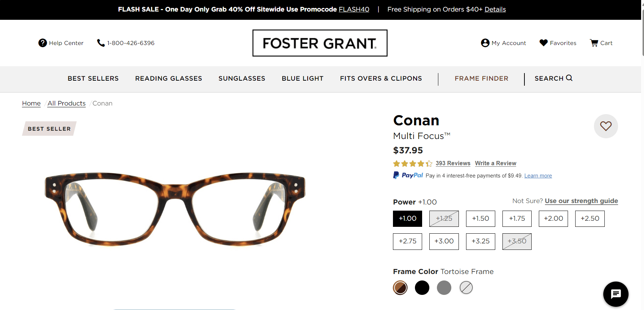Add Conan glasses to favorites via heart button

tap(606, 126)
